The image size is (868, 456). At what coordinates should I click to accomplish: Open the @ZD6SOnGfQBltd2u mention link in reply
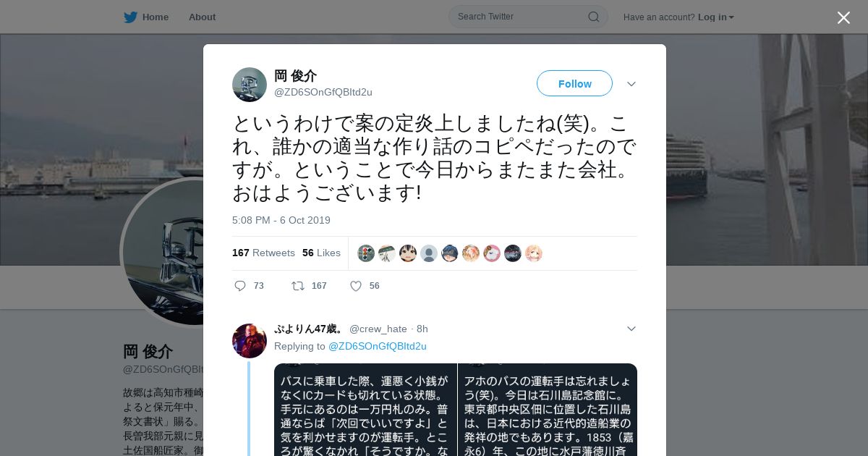pyautogui.click(x=378, y=346)
